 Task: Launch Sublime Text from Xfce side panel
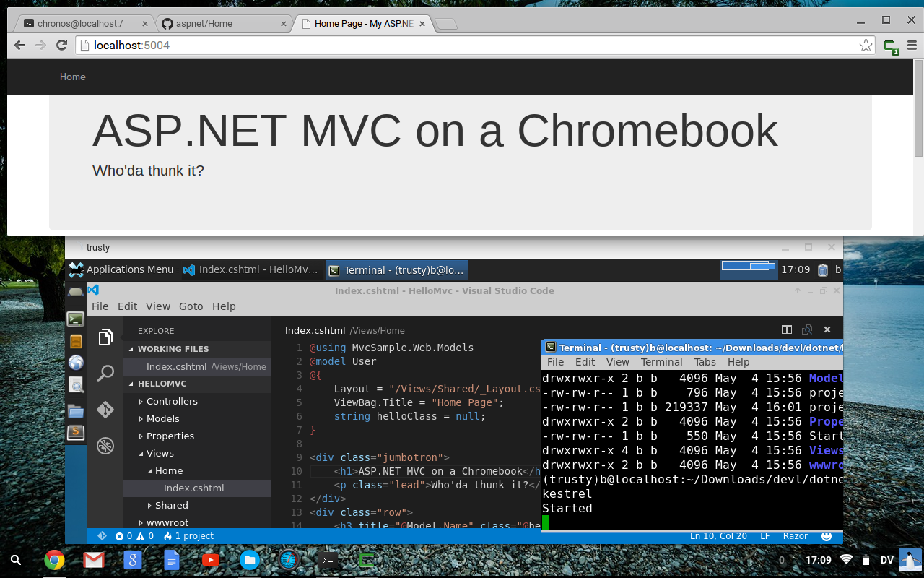coord(76,433)
